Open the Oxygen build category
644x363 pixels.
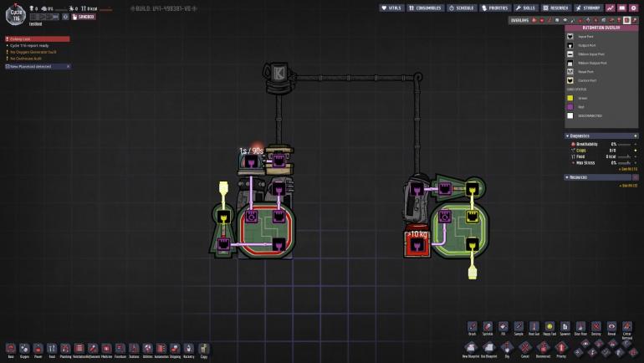click(x=24, y=349)
